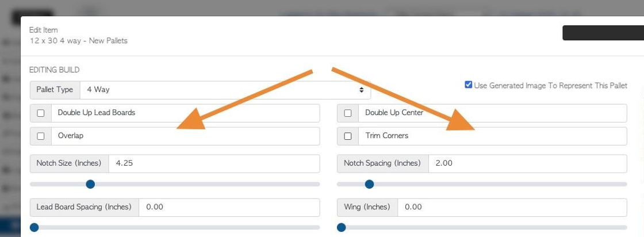
Task: Click the Notch Spacing slider handle
Action: [369, 184]
